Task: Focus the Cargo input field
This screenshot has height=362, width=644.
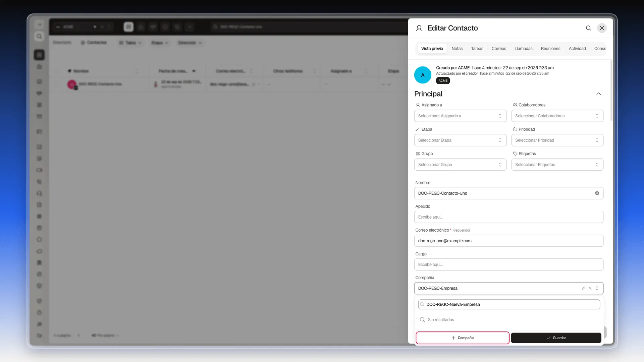Action: (x=508, y=265)
